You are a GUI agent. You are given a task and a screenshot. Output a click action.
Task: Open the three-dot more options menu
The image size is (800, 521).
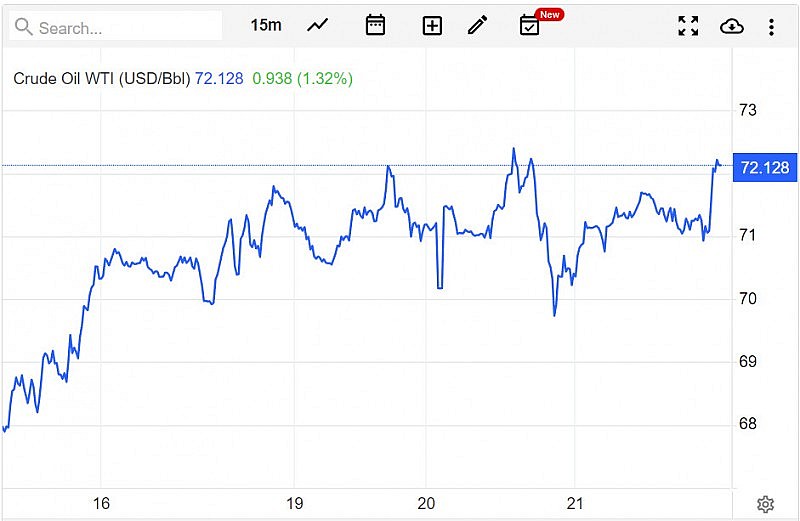pos(771,26)
